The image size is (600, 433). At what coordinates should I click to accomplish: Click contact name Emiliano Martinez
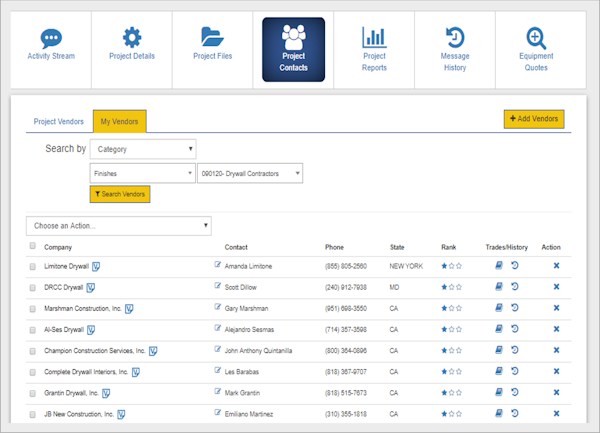249,414
